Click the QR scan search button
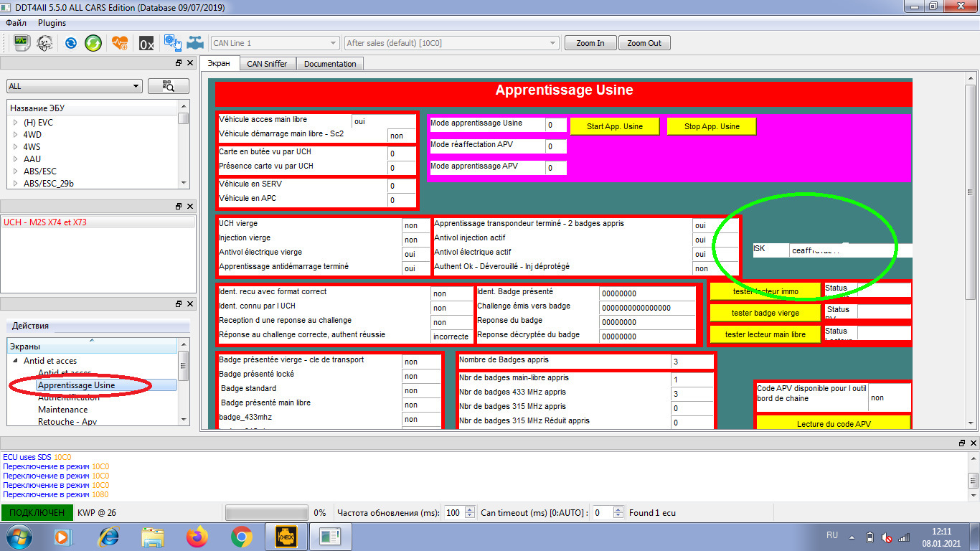 169,86
